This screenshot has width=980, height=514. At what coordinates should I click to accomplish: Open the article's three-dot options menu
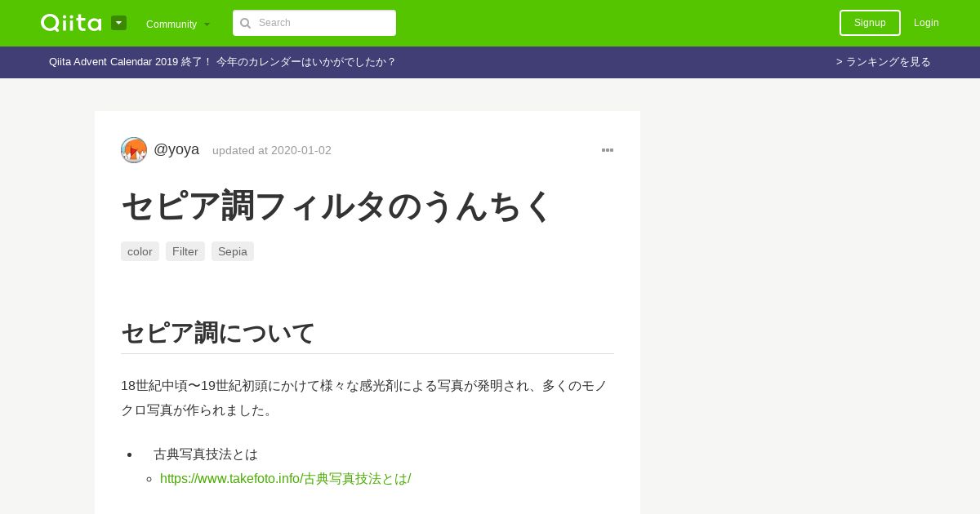click(x=608, y=150)
